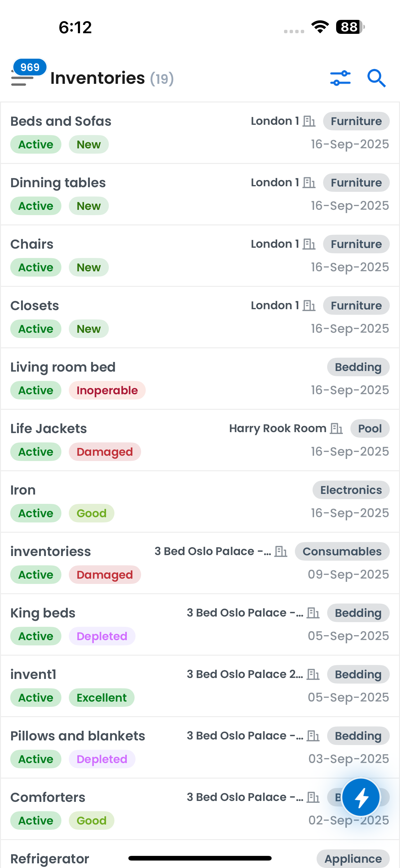
Task: Tap building icon on Closets row
Action: [x=309, y=305]
